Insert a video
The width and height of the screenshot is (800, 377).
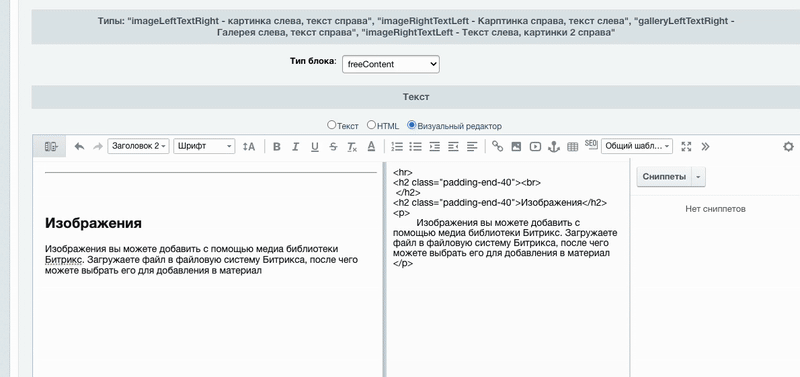535,146
